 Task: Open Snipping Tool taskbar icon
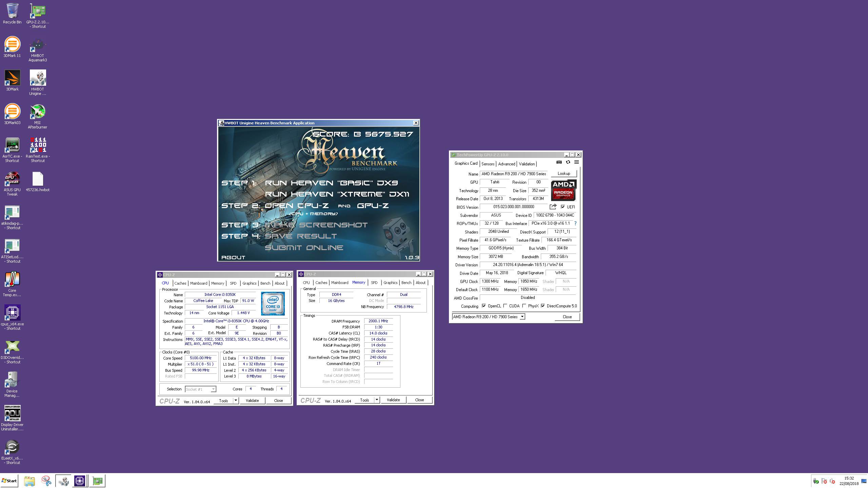46,481
